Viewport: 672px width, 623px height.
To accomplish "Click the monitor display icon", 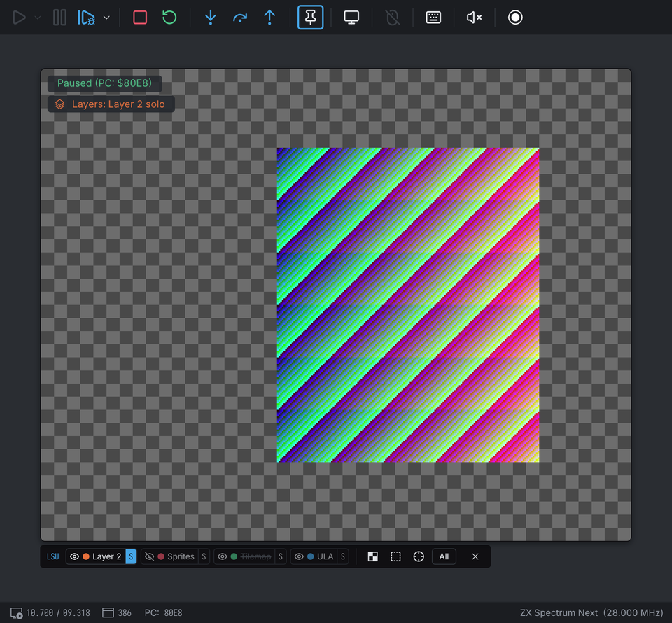I will (x=351, y=17).
